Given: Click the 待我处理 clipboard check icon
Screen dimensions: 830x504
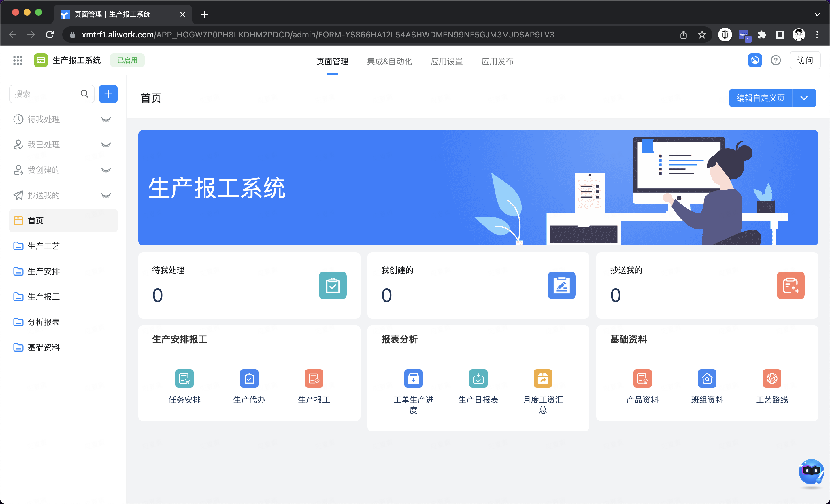Looking at the screenshot, I should coord(333,285).
